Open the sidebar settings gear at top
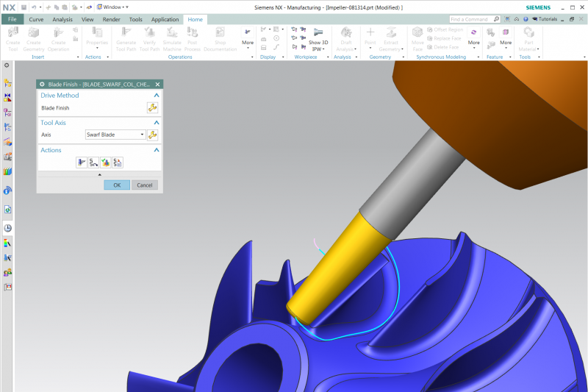 pos(7,65)
